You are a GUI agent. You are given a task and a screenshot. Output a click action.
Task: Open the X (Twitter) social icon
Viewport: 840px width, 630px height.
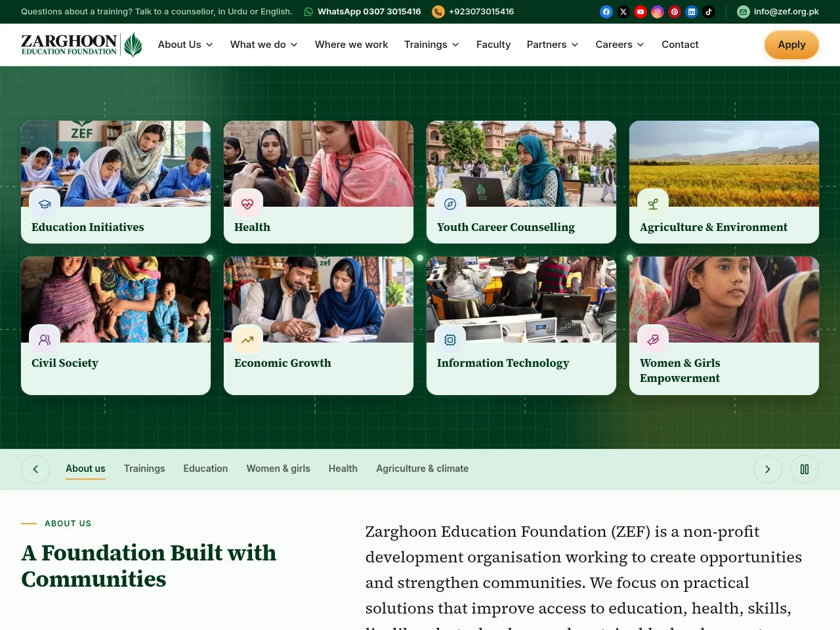pyautogui.click(x=623, y=12)
